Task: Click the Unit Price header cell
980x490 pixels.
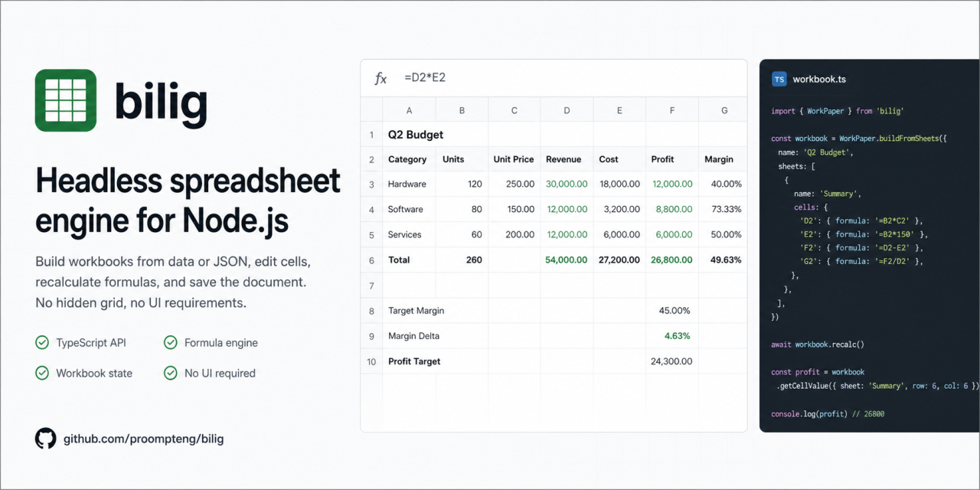Action: point(514,159)
